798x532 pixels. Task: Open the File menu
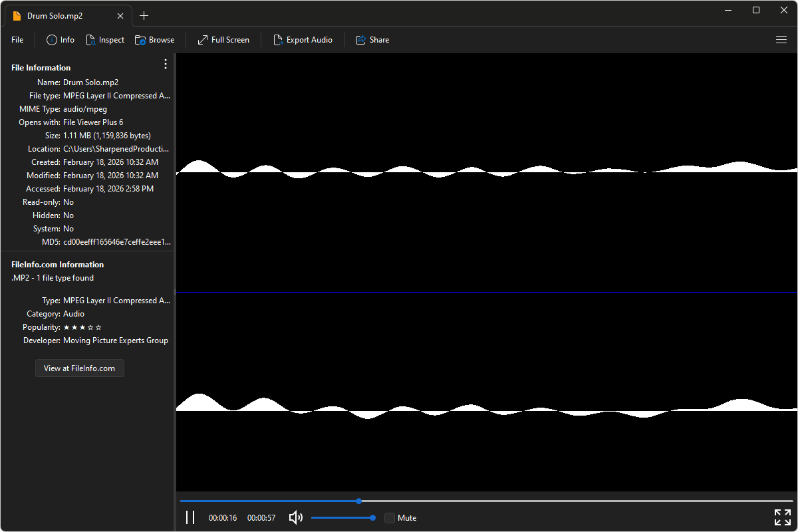tap(17, 40)
